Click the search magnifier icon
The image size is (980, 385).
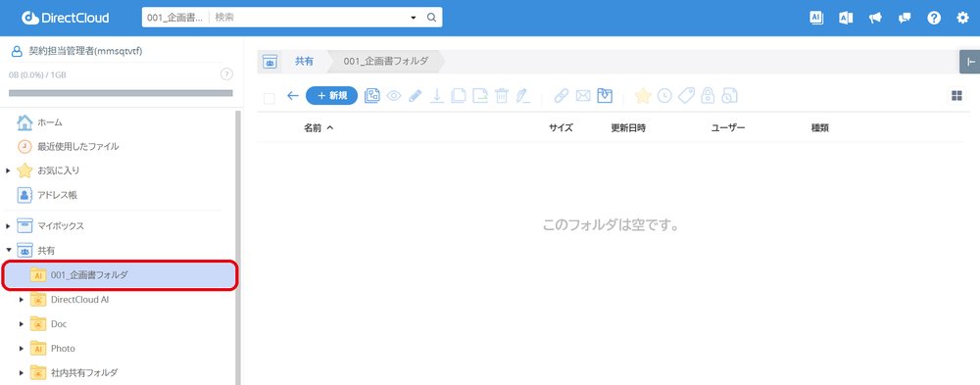tap(431, 18)
